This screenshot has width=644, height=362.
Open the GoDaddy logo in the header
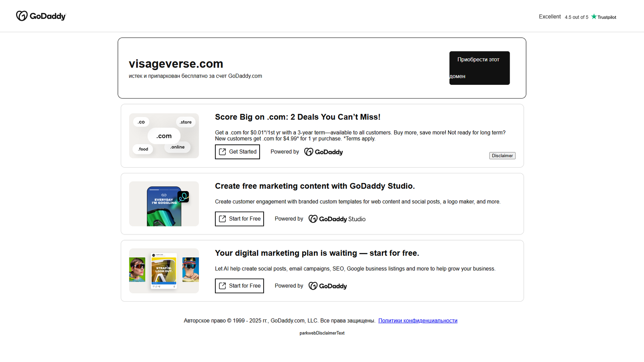[x=41, y=16]
